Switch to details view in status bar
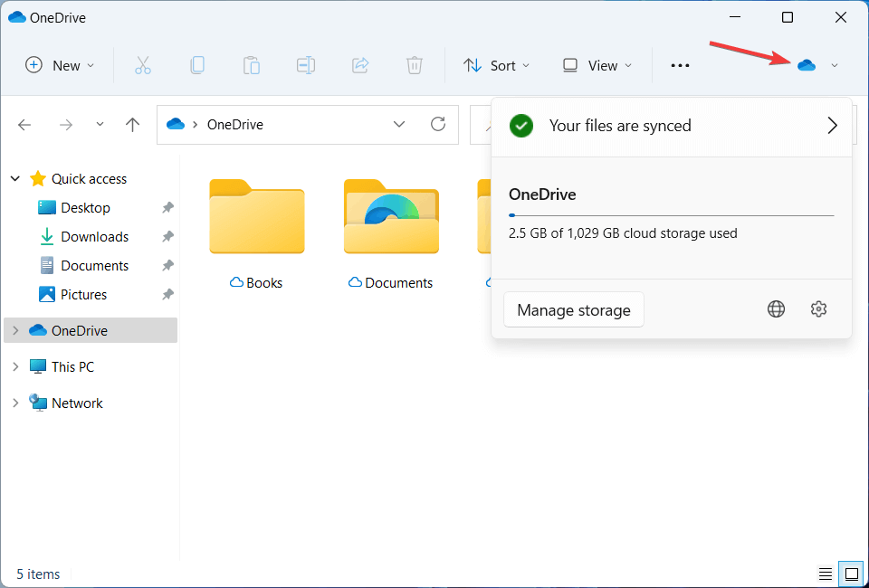The height and width of the screenshot is (588, 869). [825, 574]
